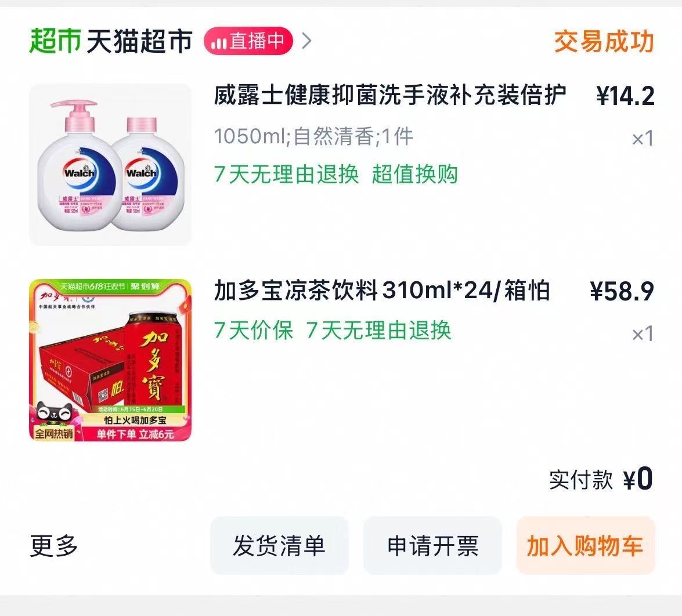Open 加多宝凉茶饮料 product title

click(x=382, y=291)
